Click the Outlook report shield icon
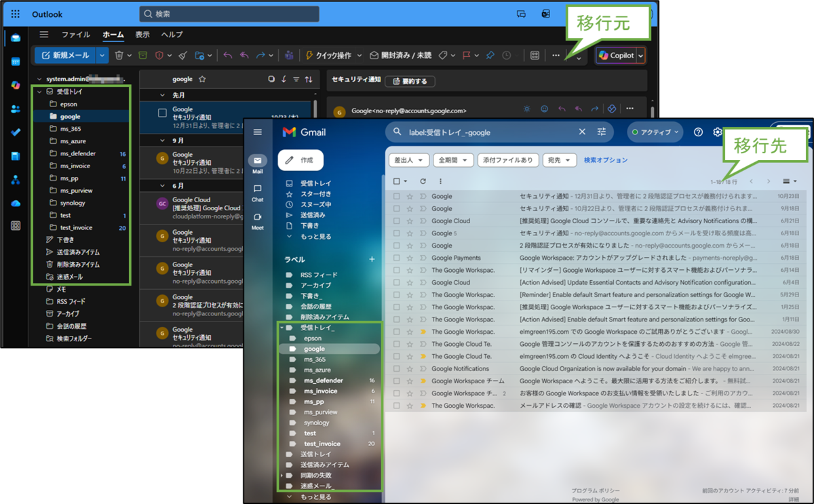Screen dimensions: 814x504 160,55
